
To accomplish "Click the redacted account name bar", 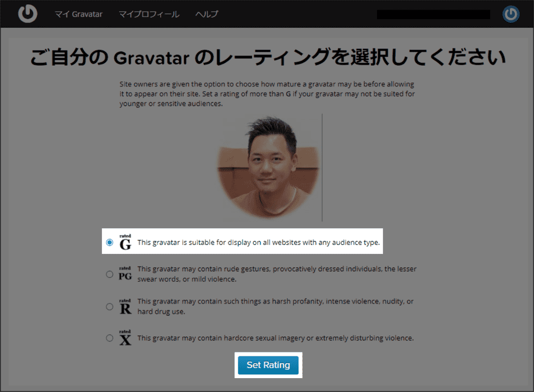I will pos(434,14).
